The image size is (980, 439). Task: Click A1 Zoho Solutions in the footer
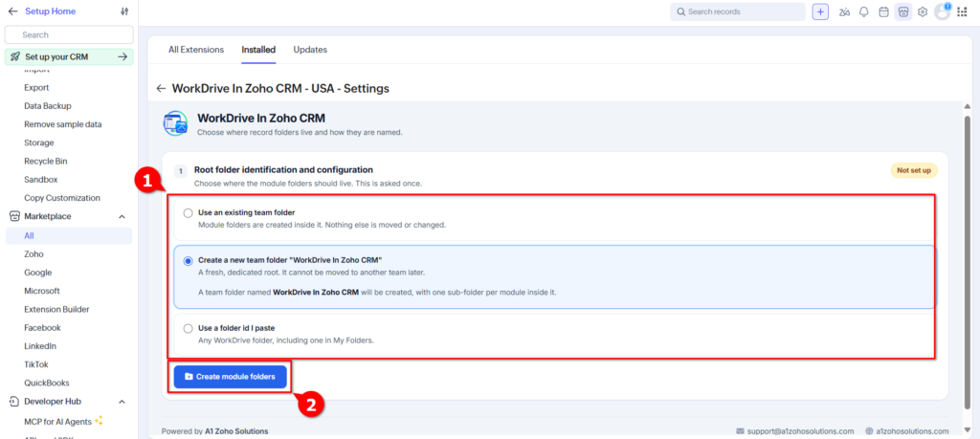pyautogui.click(x=235, y=431)
